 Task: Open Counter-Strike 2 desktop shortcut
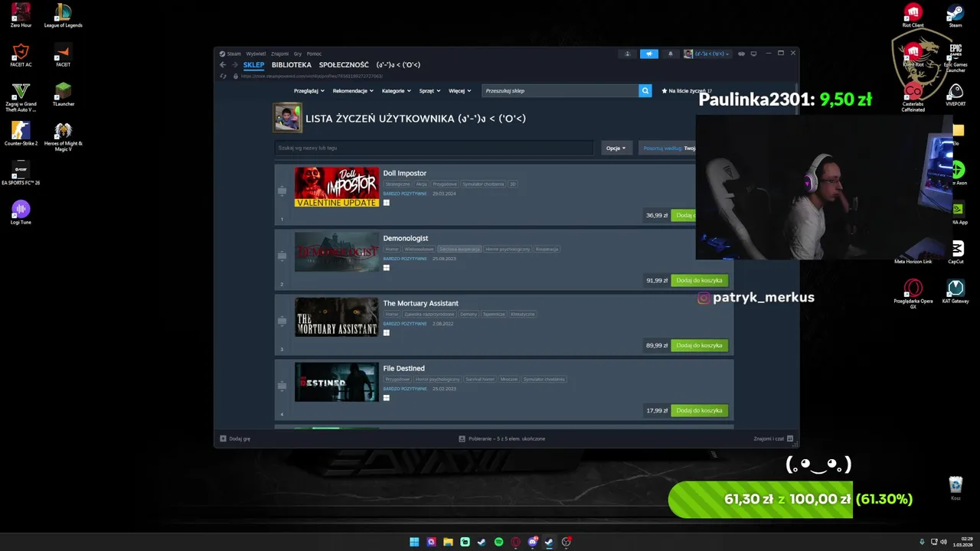(x=21, y=133)
